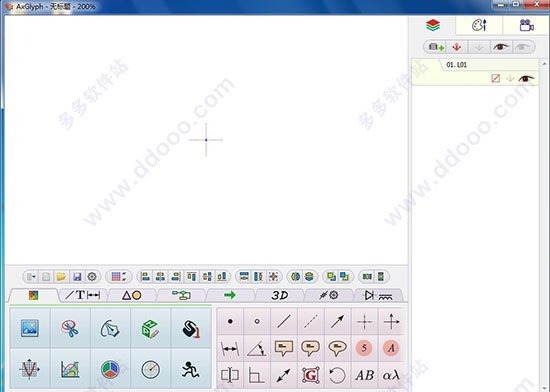
Task: Select the double-headed arrow tool
Action: pyautogui.click(x=284, y=375)
